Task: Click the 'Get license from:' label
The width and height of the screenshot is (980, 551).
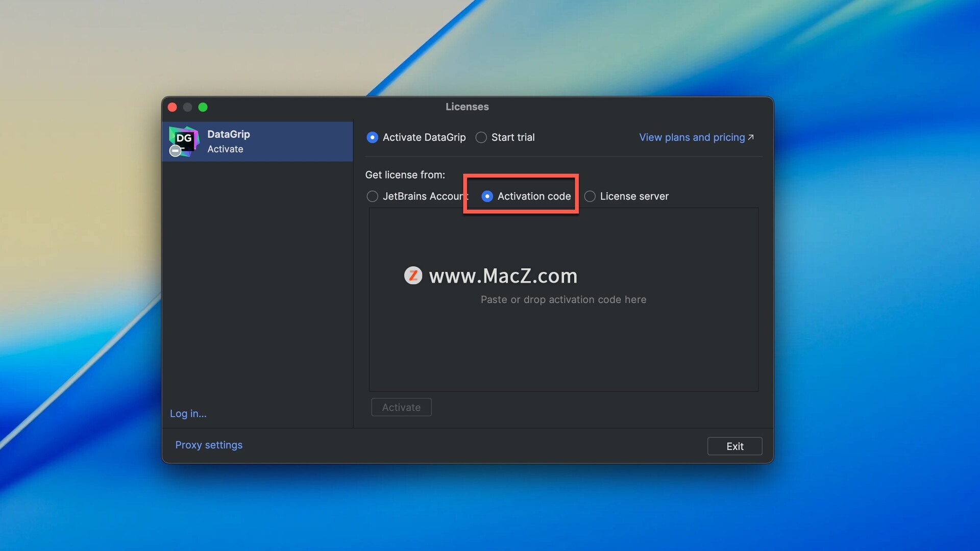Action: 405,175
